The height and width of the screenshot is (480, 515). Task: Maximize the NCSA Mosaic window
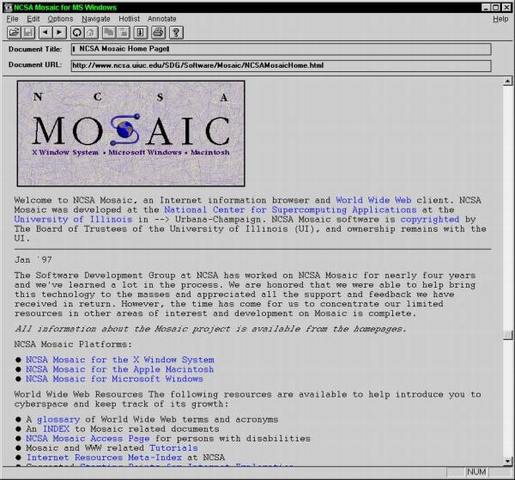[x=496, y=7]
